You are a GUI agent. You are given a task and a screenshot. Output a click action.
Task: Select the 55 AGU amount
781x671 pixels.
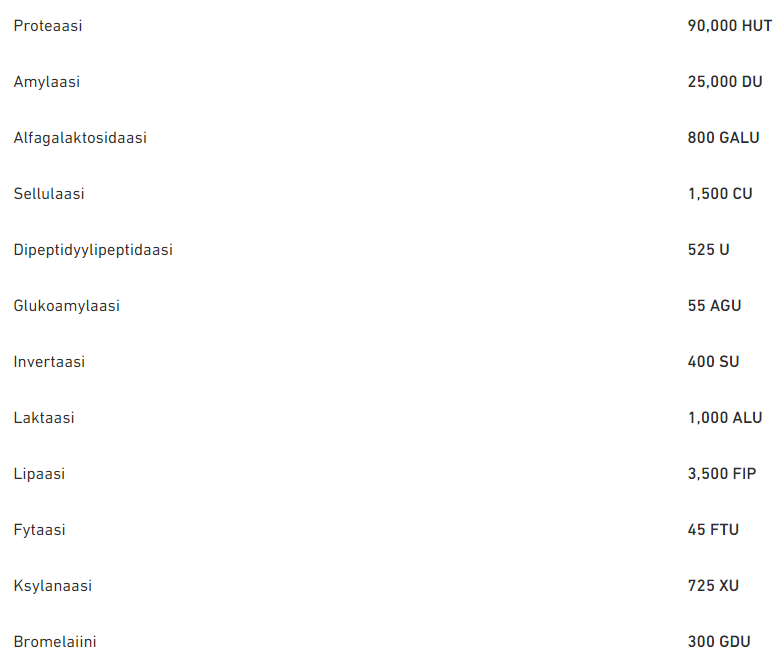714,306
